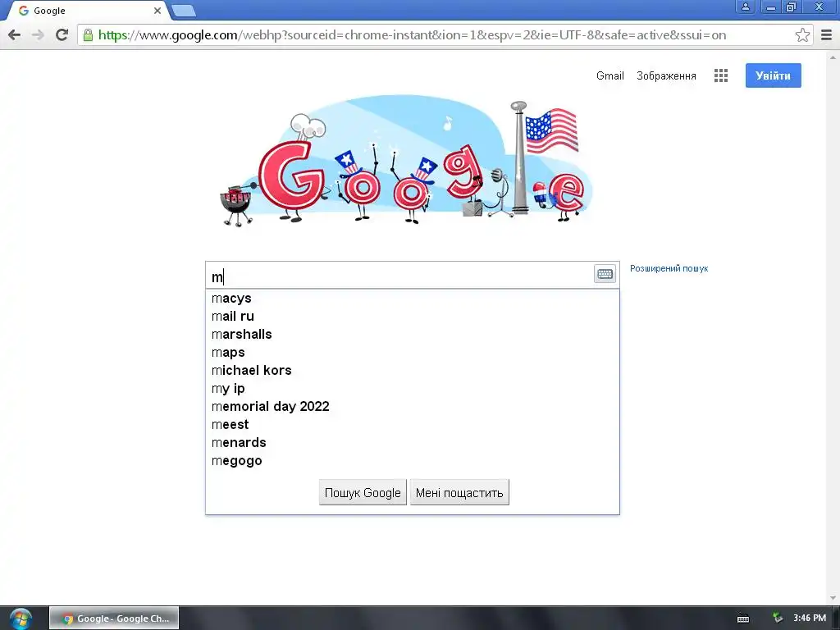This screenshot has height=630, width=840.
Task: Choose the my ip suggestion
Action: (413, 388)
